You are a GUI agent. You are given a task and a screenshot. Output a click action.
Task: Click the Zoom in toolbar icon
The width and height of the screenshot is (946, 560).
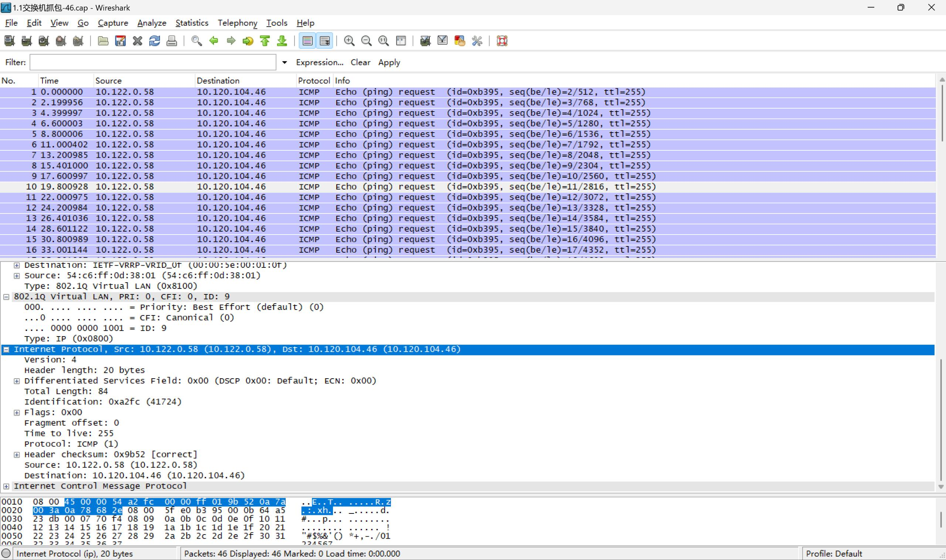tap(349, 41)
